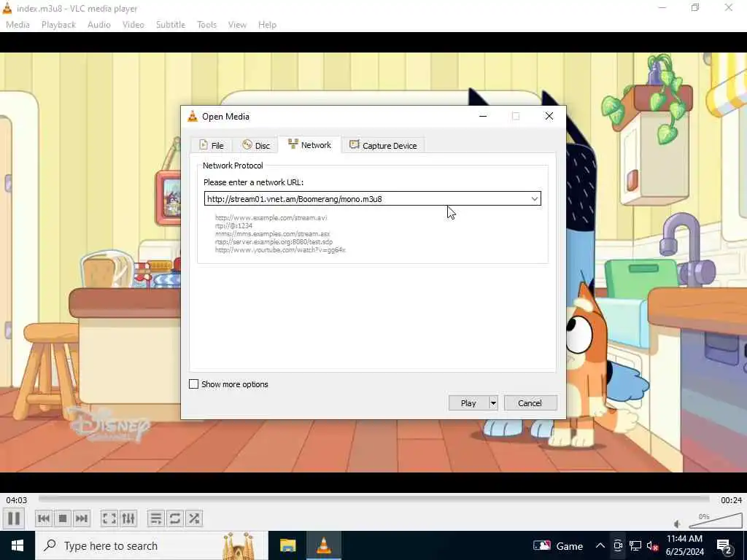This screenshot has width=747, height=560.
Task: Click the muted speaker tray icon
Action: [653, 545]
